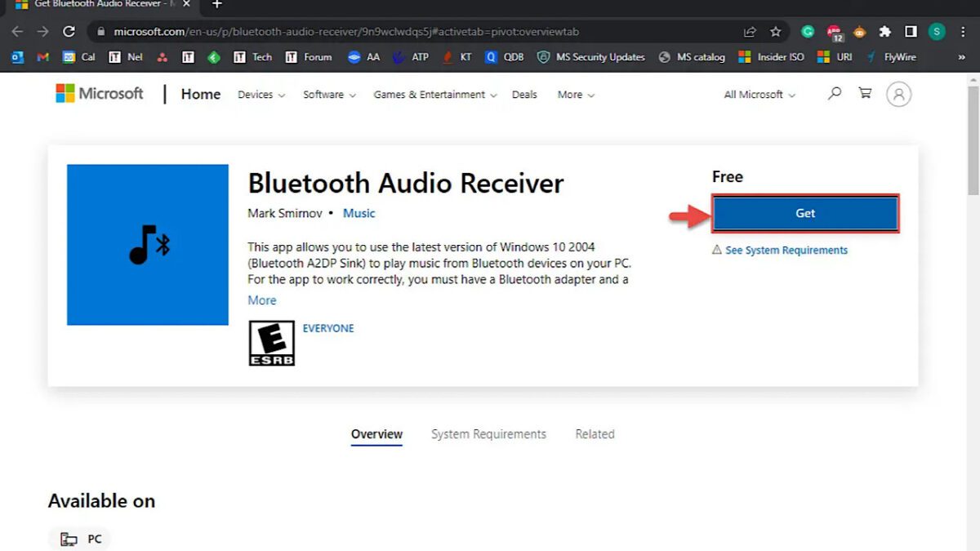980x551 pixels.
Task: Click the Mark Smirnov publisher name
Action: point(284,213)
